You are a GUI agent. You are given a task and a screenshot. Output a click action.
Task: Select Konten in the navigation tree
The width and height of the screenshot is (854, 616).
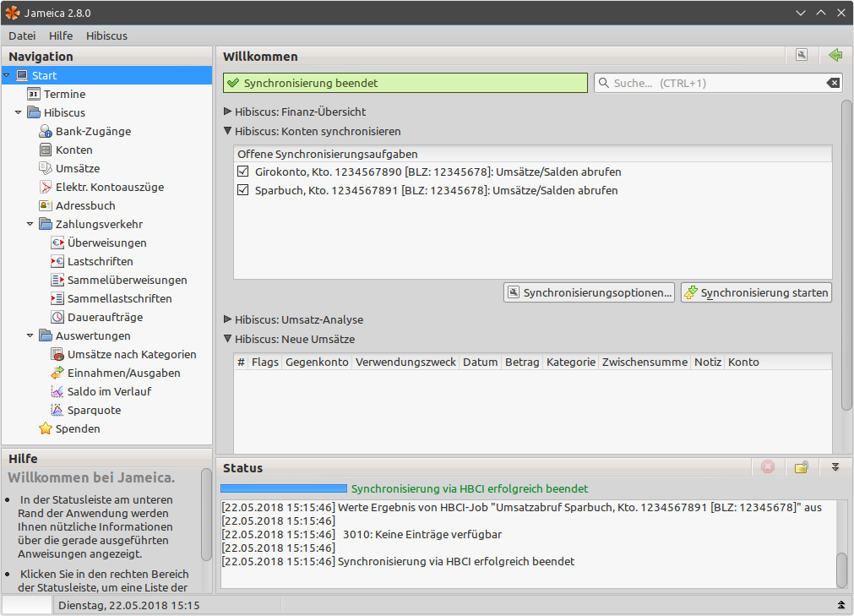[74, 150]
